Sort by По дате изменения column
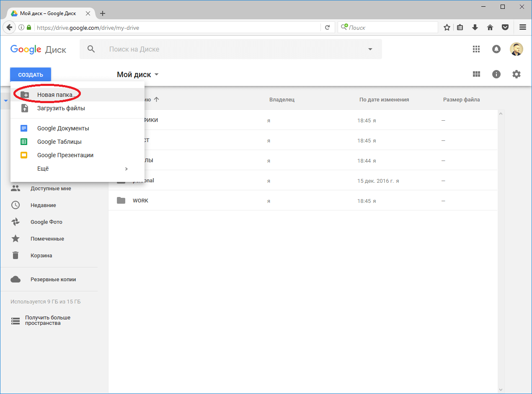Viewport: 532px width, 394px height. click(384, 100)
